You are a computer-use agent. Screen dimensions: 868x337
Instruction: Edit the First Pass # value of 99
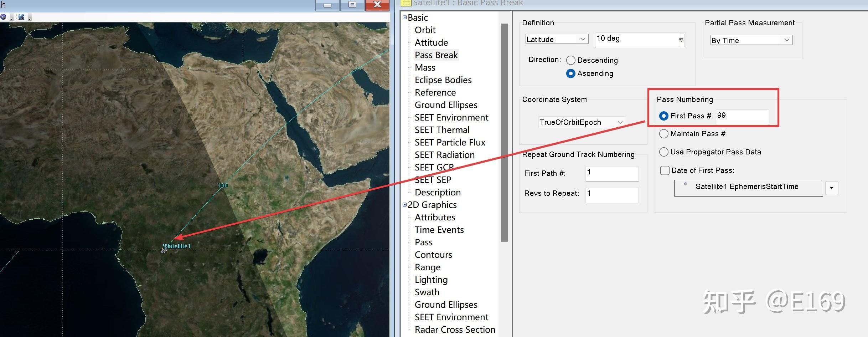[742, 115]
